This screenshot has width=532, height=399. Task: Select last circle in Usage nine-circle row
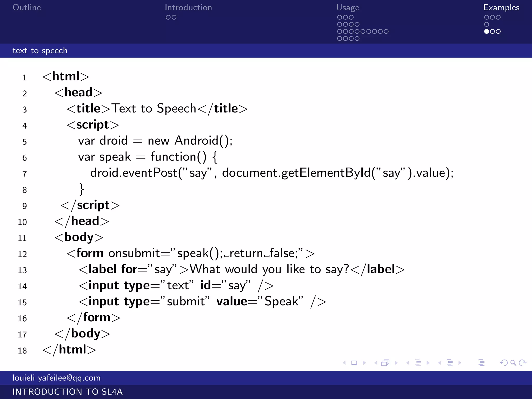(x=386, y=31)
